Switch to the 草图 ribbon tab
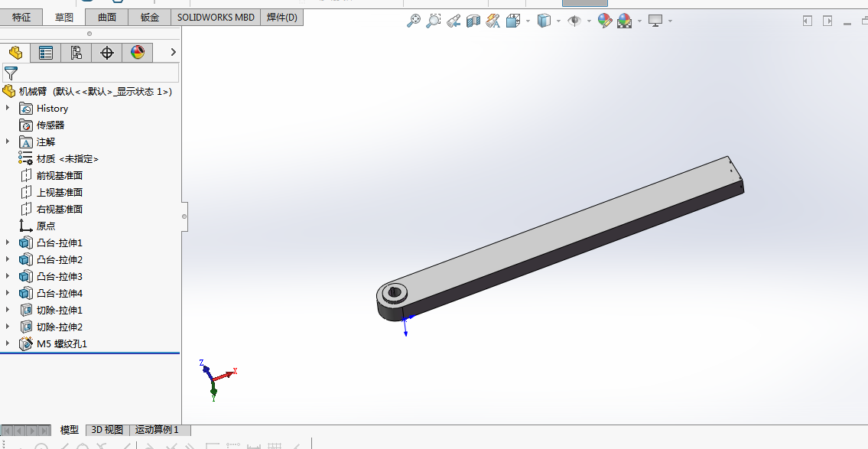The width and height of the screenshot is (868, 449). (x=64, y=17)
